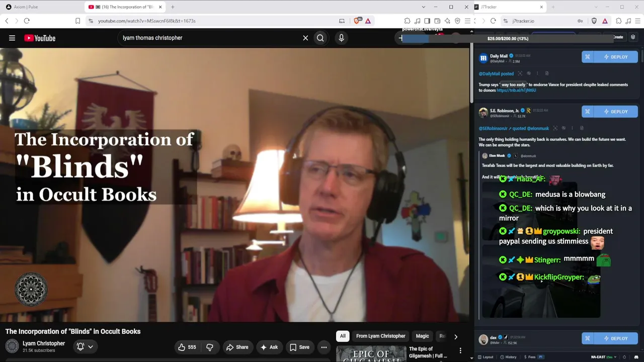644x362 pixels.
Task: Deploy the S.E. Robinson, Jr. post
Action: [616, 112]
